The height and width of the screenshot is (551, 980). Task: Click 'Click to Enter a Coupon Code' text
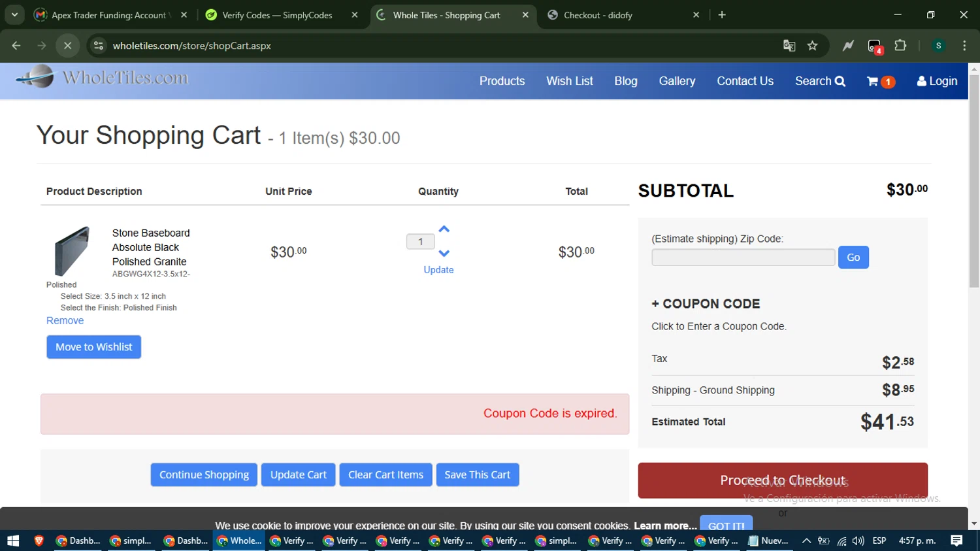click(x=719, y=326)
